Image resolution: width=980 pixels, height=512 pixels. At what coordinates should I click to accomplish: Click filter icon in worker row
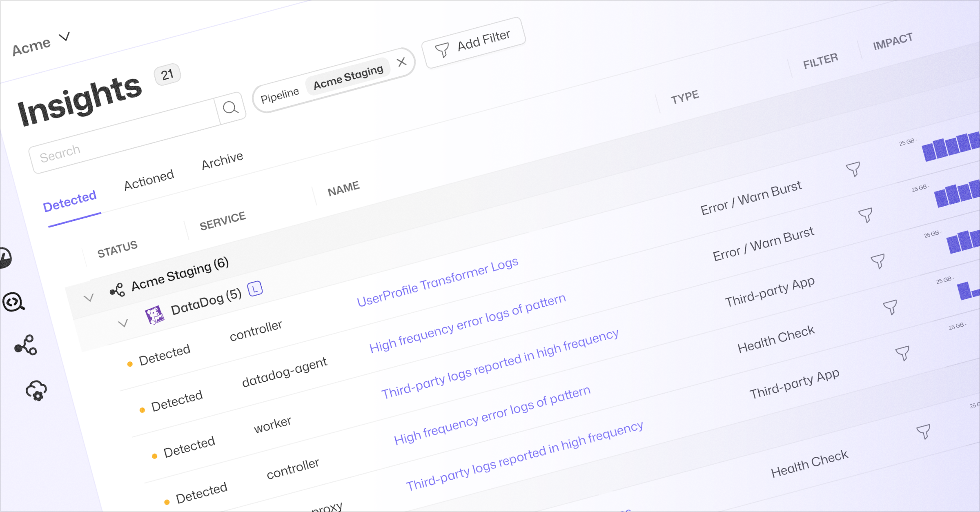click(x=878, y=261)
